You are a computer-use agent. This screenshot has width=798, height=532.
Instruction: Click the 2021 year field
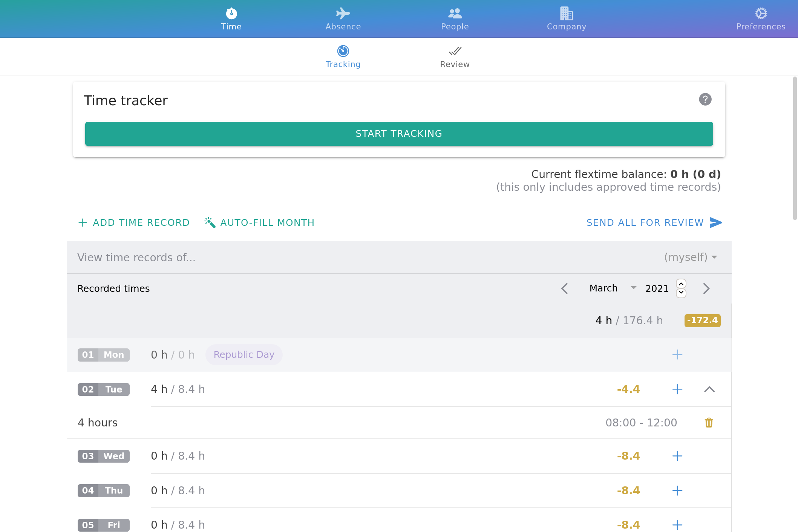(657, 288)
